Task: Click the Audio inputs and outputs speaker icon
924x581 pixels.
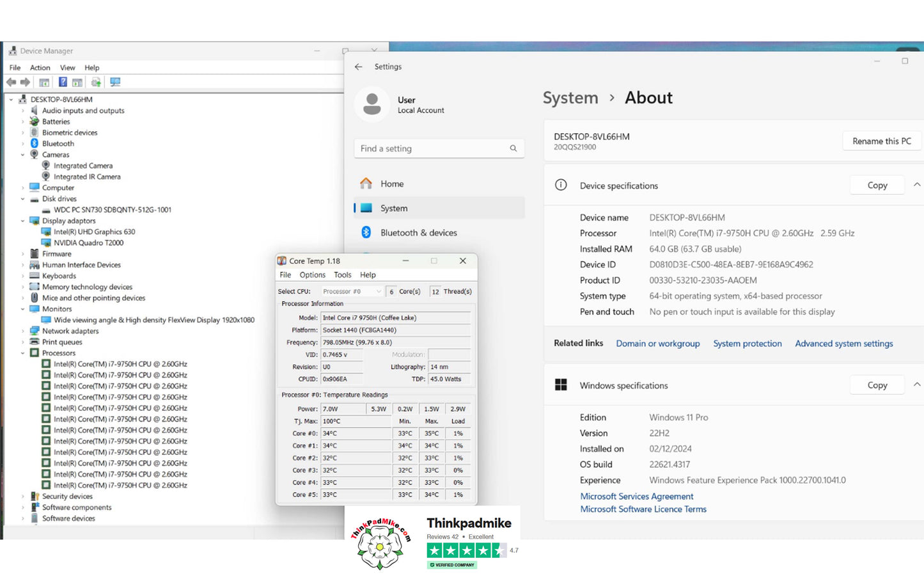Action: point(35,111)
